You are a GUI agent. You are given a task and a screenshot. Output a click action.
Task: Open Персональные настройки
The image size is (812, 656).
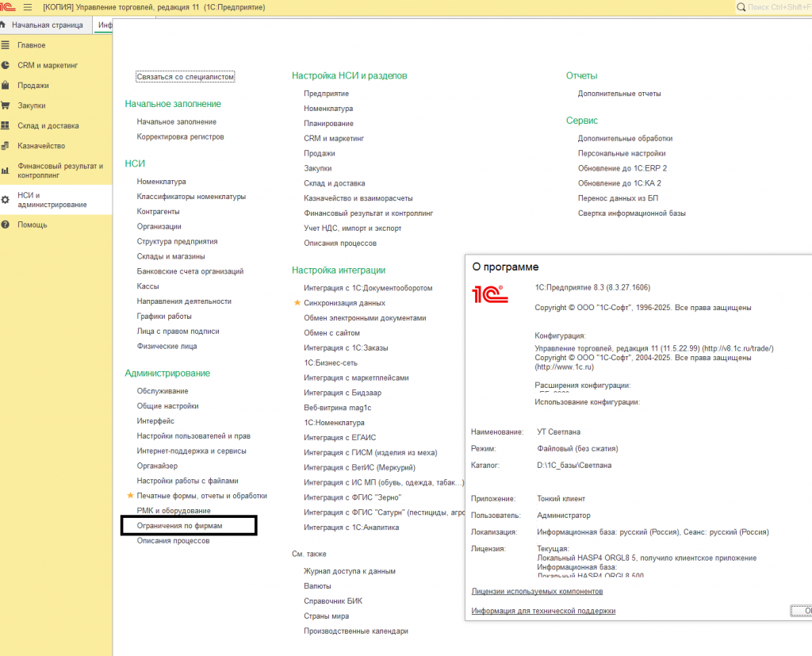point(622,153)
